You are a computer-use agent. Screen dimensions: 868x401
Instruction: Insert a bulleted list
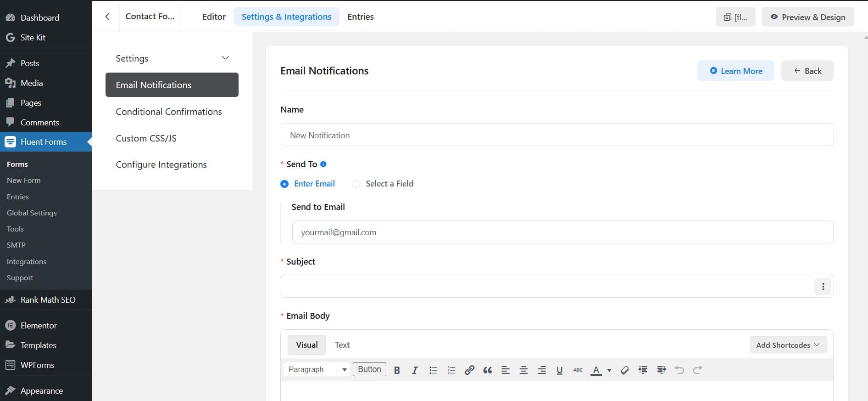click(x=433, y=370)
